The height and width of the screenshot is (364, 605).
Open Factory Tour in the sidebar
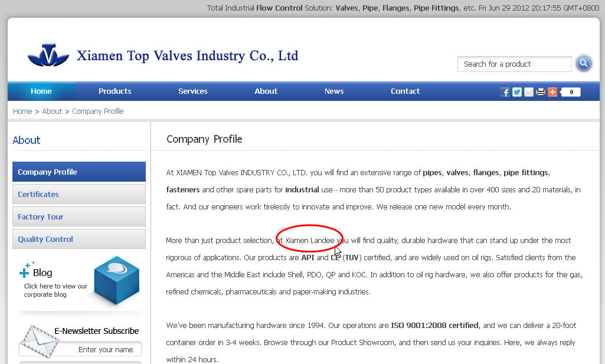tap(79, 217)
